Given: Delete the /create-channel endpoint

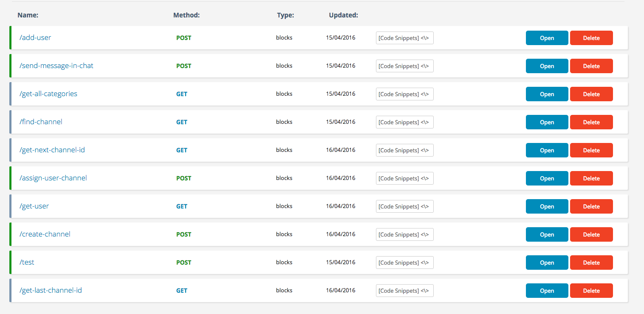Looking at the screenshot, I should pyautogui.click(x=591, y=234).
